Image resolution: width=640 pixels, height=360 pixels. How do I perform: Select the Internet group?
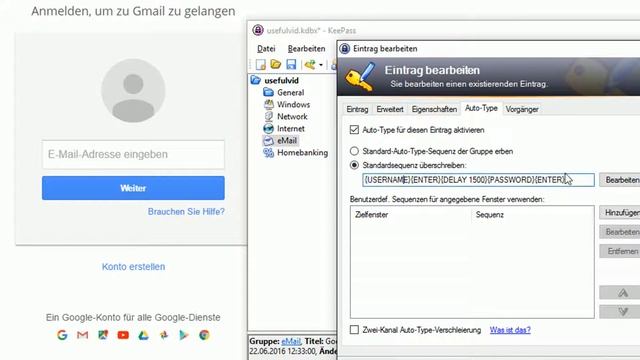(291, 129)
